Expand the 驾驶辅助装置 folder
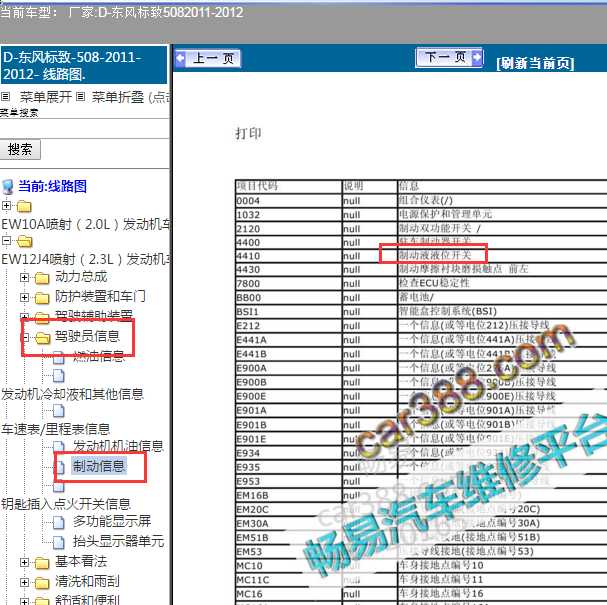The width and height of the screenshot is (607, 605). [x=24, y=317]
